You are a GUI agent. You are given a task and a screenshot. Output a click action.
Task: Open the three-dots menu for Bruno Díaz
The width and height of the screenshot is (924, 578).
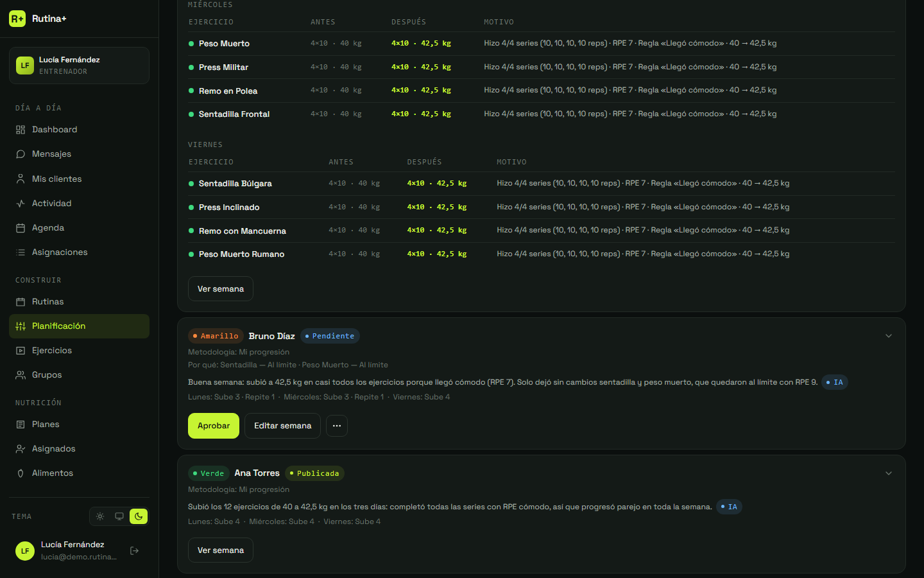click(x=337, y=426)
